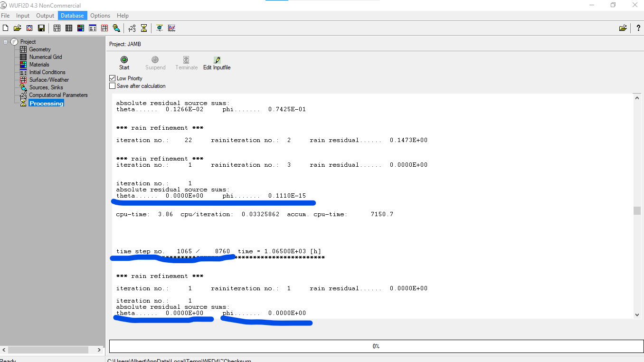
Task: Open the result graphs chart toolbar icon
Action: tap(171, 29)
